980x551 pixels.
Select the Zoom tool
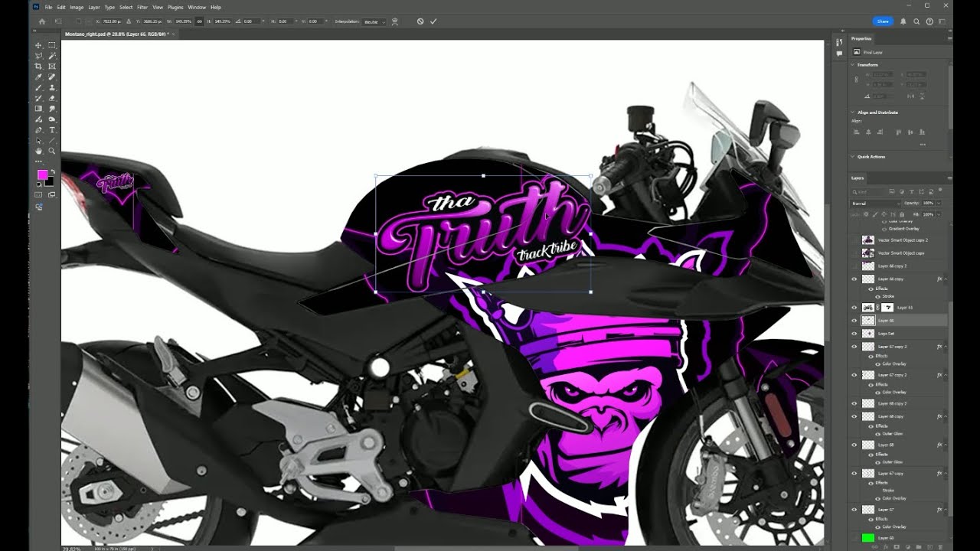click(x=52, y=152)
